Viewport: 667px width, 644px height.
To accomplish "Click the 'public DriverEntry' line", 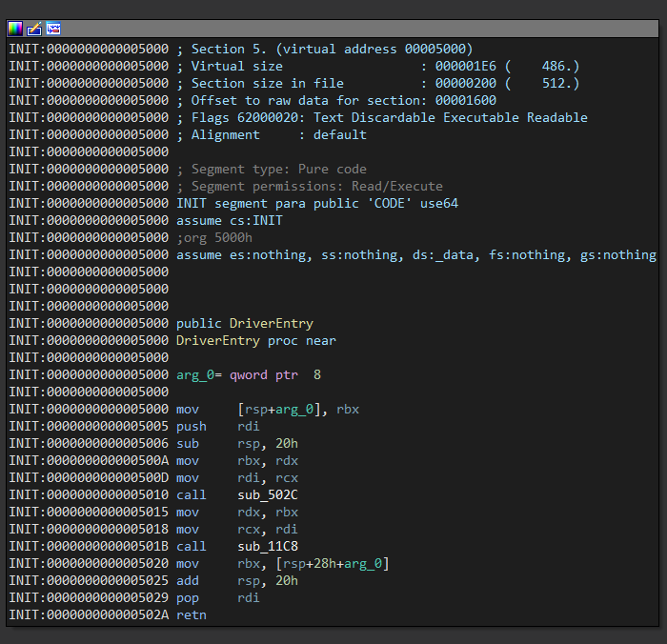I will pos(245,324).
